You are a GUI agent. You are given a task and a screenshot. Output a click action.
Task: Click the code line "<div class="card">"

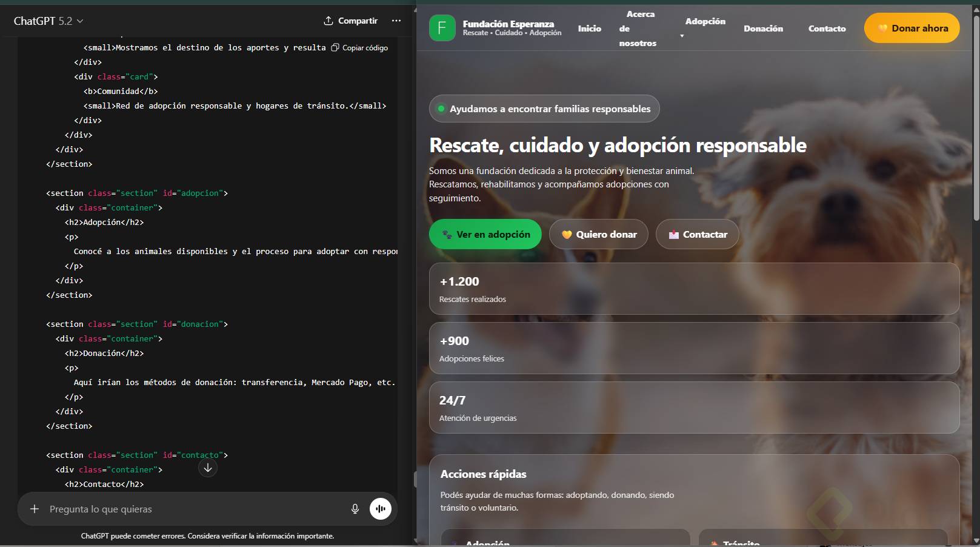point(116,76)
